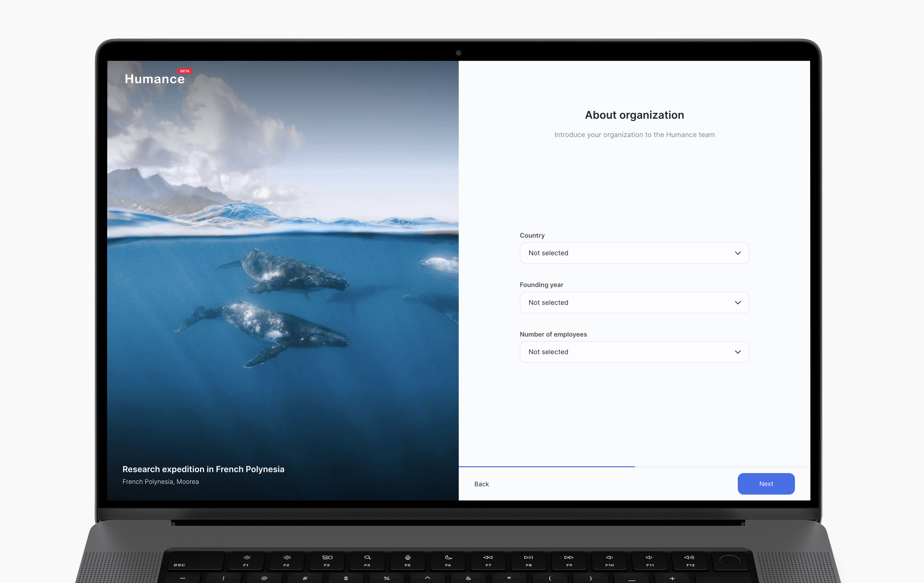Click the About organization heading
This screenshot has width=924, height=583.
[x=634, y=115]
